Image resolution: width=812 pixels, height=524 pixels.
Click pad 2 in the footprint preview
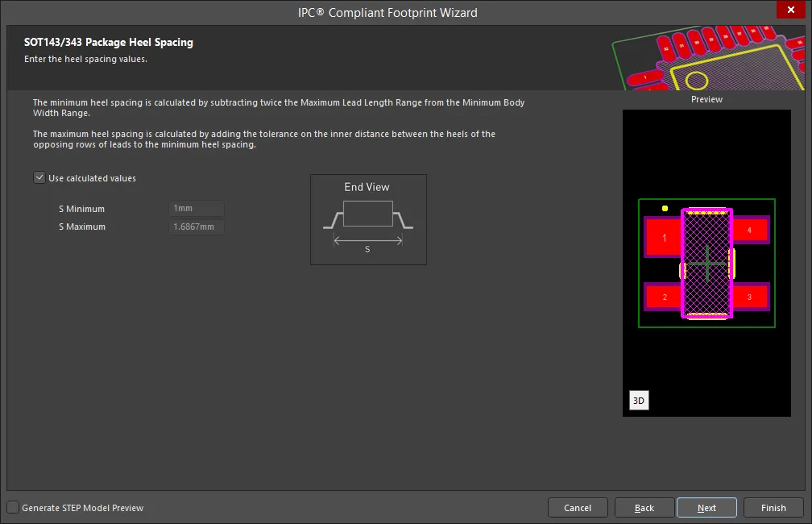664,297
